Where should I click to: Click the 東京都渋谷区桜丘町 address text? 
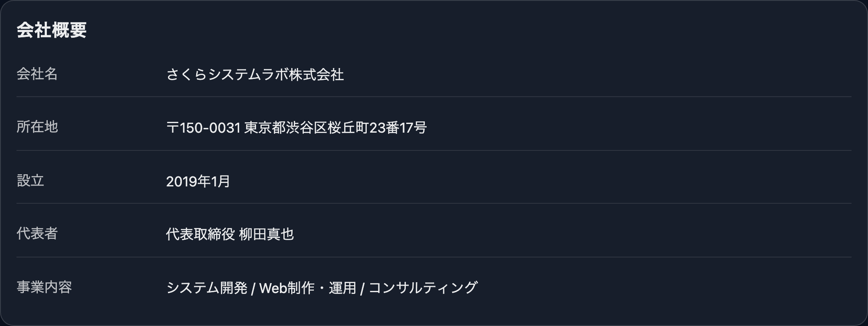point(306,128)
